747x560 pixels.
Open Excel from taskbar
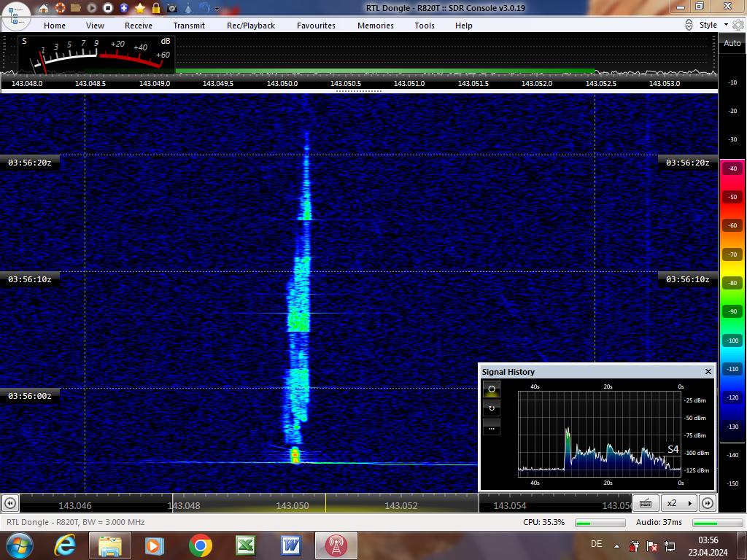point(246,545)
